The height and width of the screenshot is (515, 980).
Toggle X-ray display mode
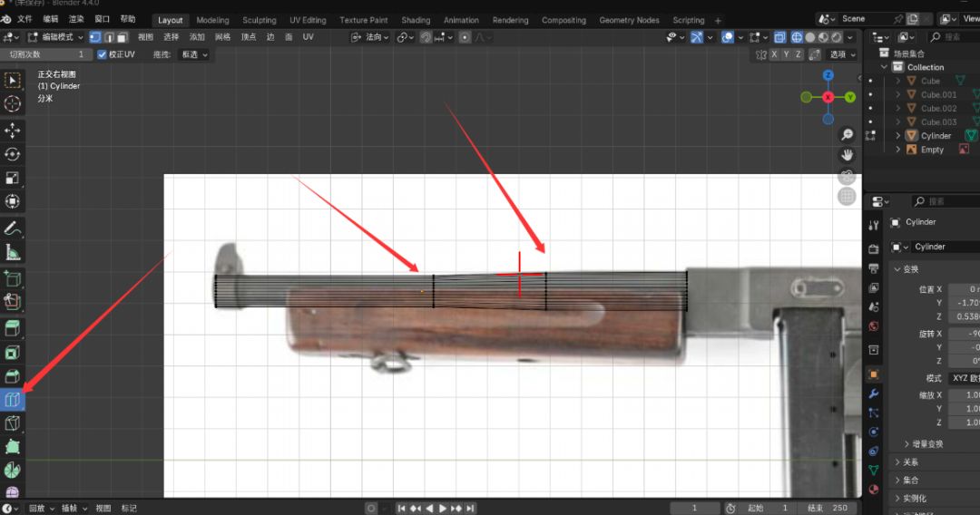click(x=780, y=37)
